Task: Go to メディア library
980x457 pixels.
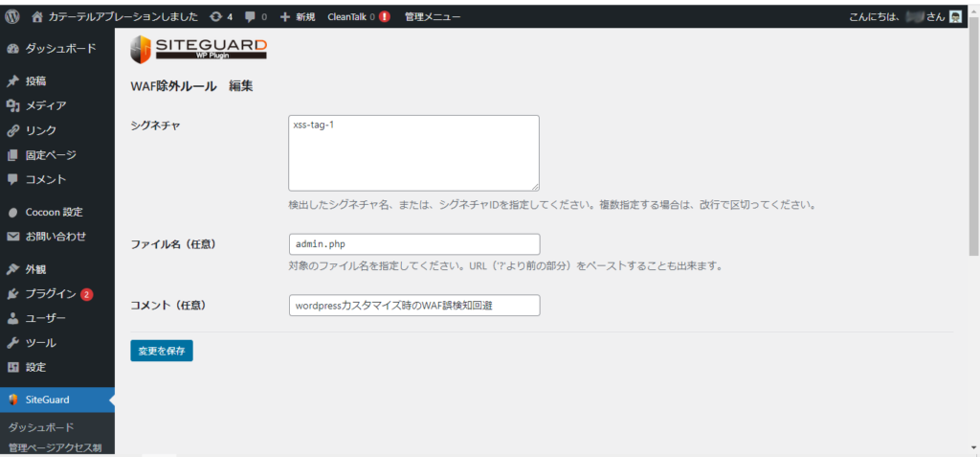Action: click(46, 105)
